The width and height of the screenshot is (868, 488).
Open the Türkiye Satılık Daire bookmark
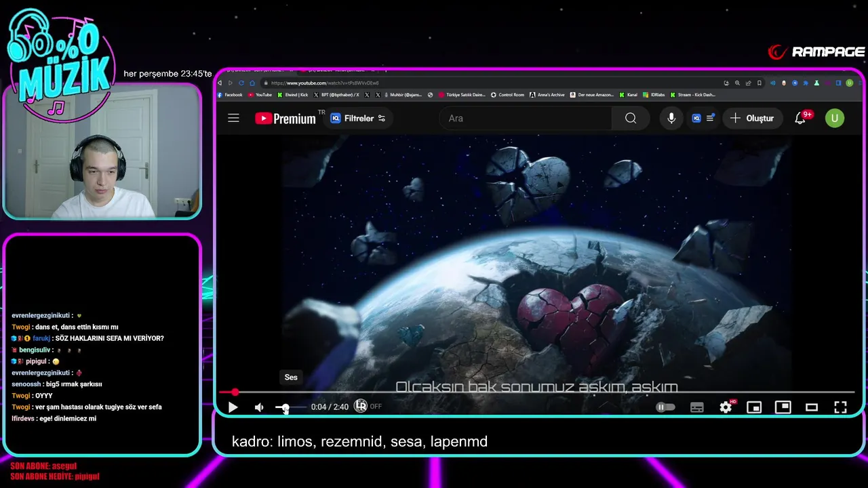462,95
